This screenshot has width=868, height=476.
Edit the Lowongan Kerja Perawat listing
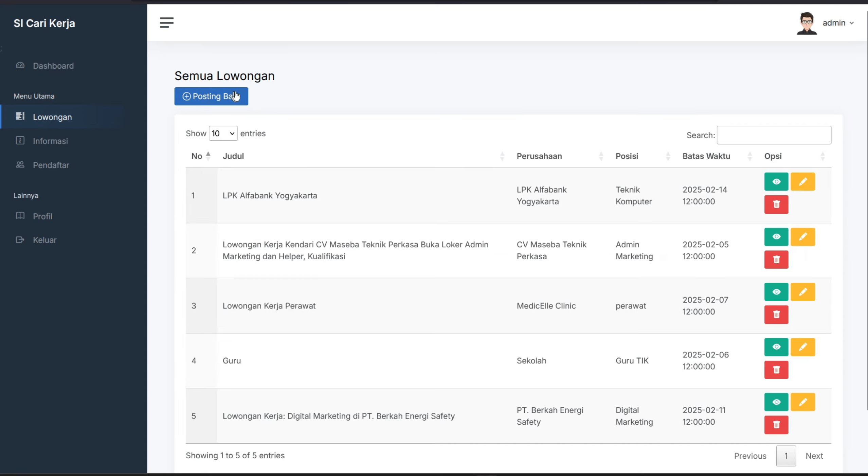(x=802, y=292)
